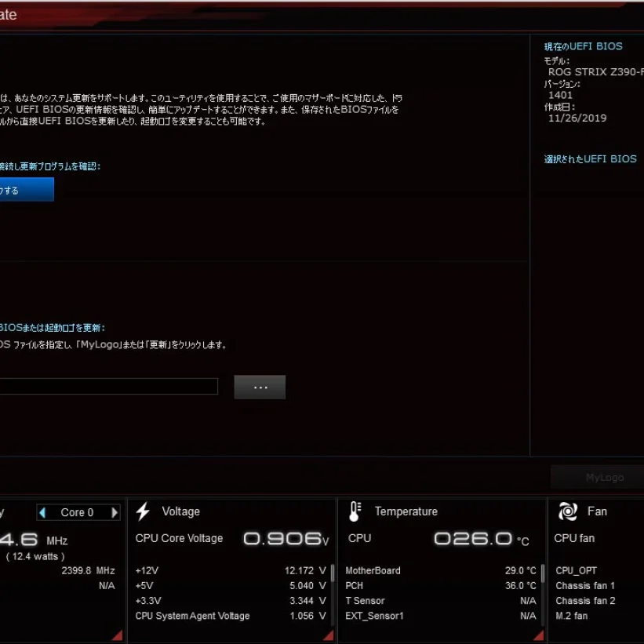Click the CPU System Agent Voltage row
This screenshot has width=644, height=644.
(x=231, y=616)
